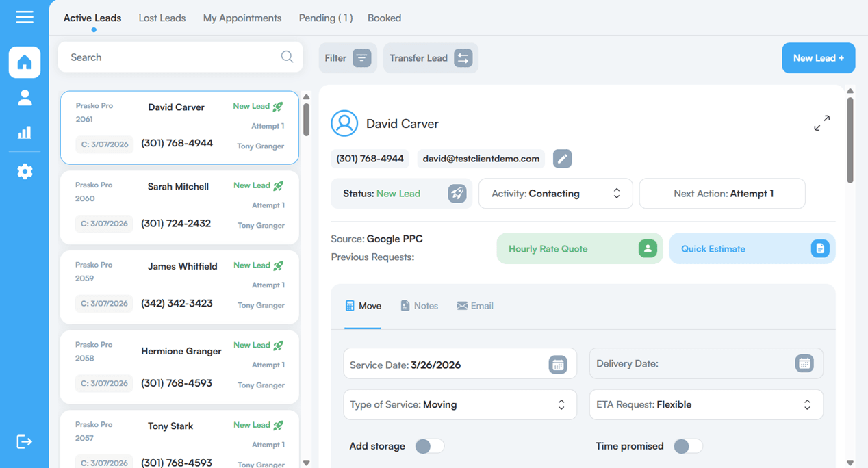Viewport: 868px width, 468px height.
Task: Click the logout icon at bottom left
Action: [25, 441]
